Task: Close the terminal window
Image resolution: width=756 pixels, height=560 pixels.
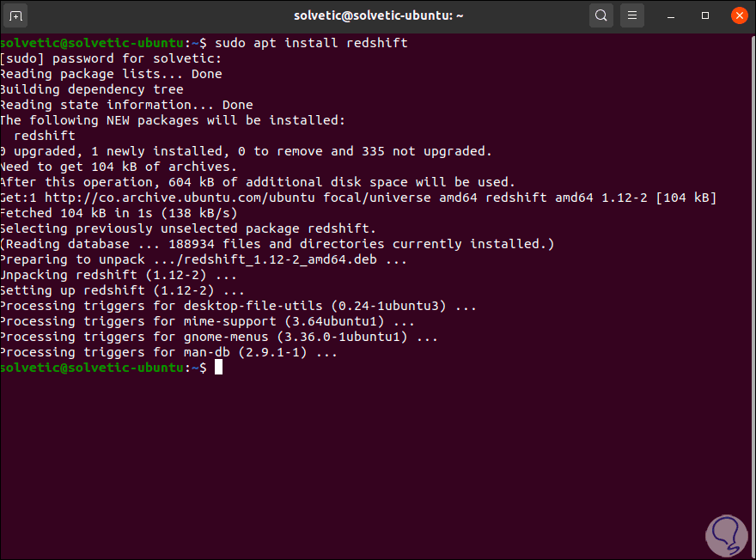Action: click(739, 16)
